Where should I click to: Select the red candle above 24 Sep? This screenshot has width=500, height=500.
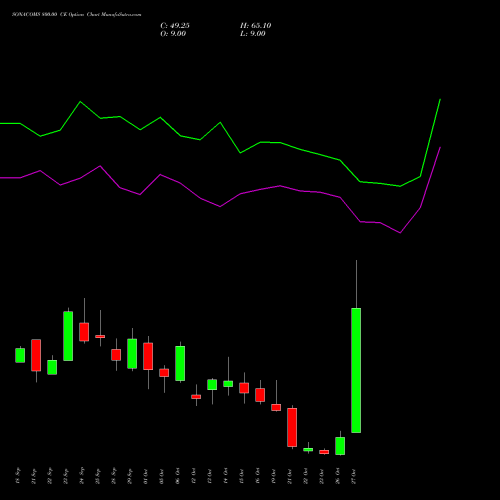(84, 332)
